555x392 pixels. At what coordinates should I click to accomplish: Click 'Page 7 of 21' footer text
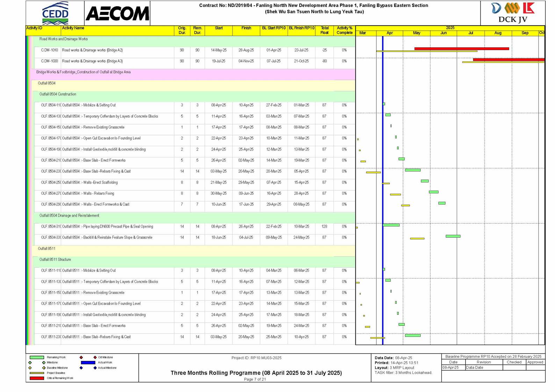[x=255, y=379]
